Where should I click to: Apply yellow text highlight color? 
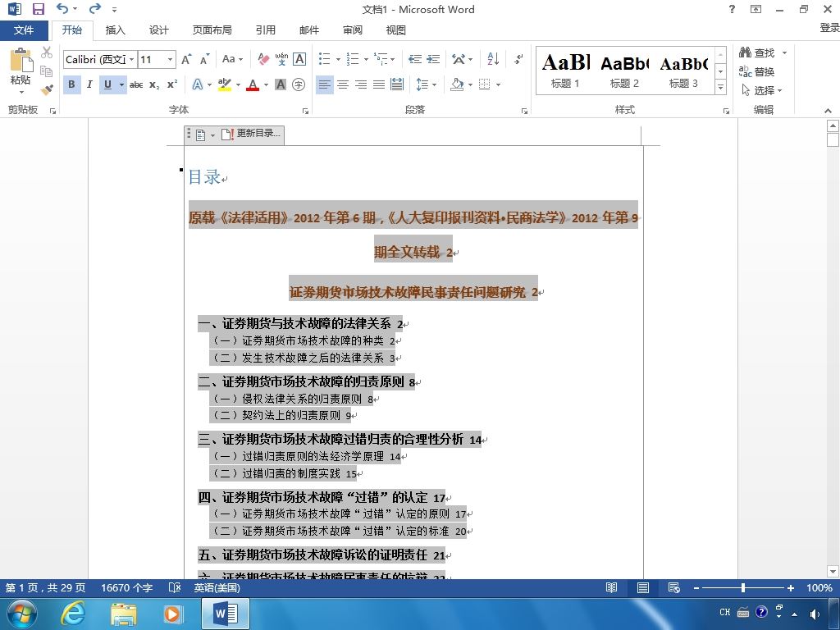coord(225,84)
